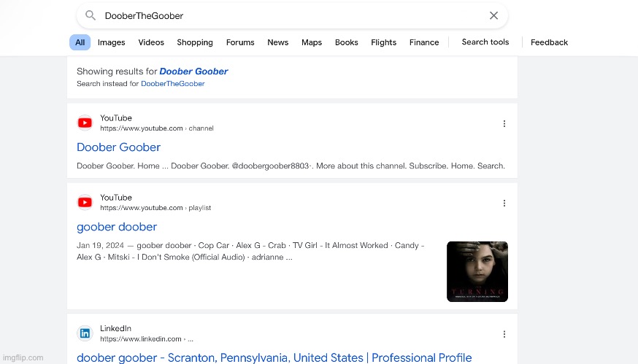Image resolution: width=638 pixels, height=364 pixels.
Task: Open the dober goober Scranton LinkedIn profile title
Action: tap(274, 357)
